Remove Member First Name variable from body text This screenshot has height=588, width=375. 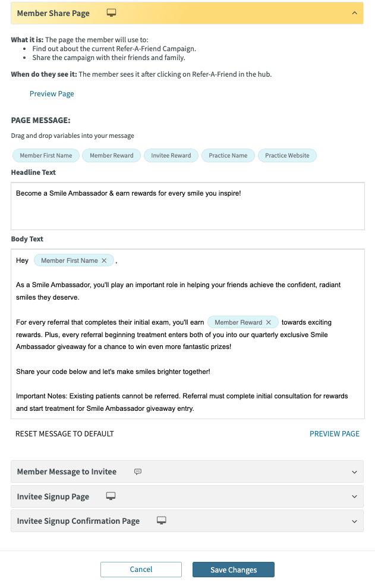104,260
